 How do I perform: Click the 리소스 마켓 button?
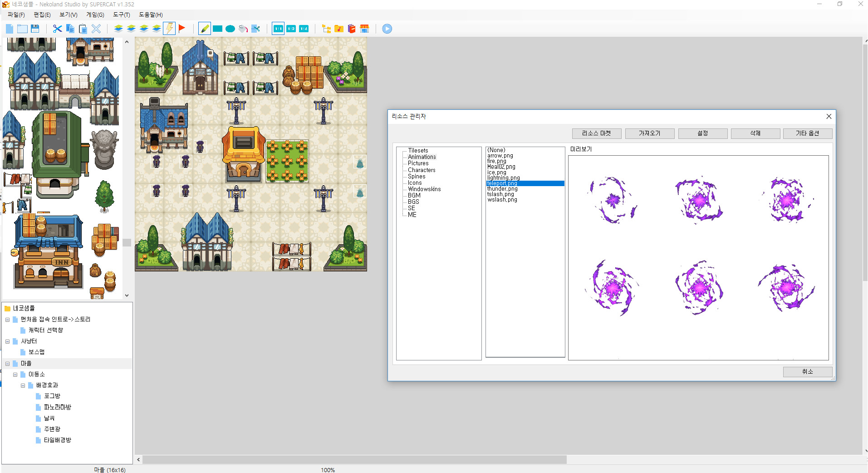click(597, 133)
